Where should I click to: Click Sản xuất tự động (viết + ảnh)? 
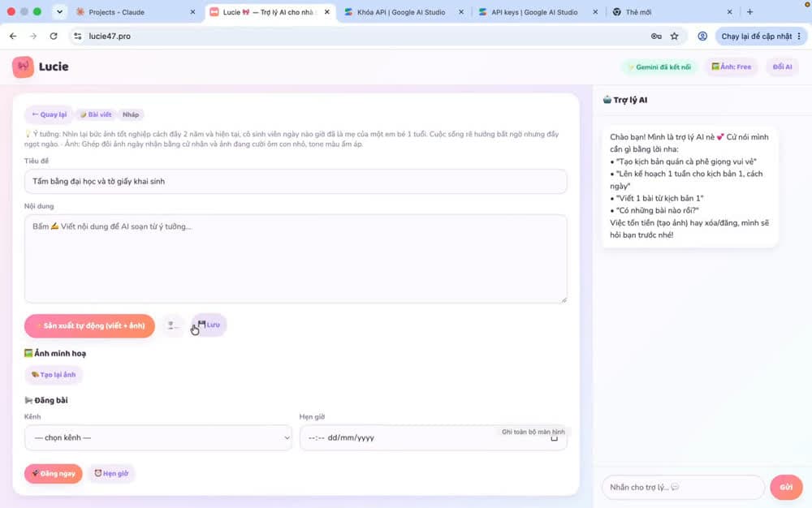[x=89, y=326]
